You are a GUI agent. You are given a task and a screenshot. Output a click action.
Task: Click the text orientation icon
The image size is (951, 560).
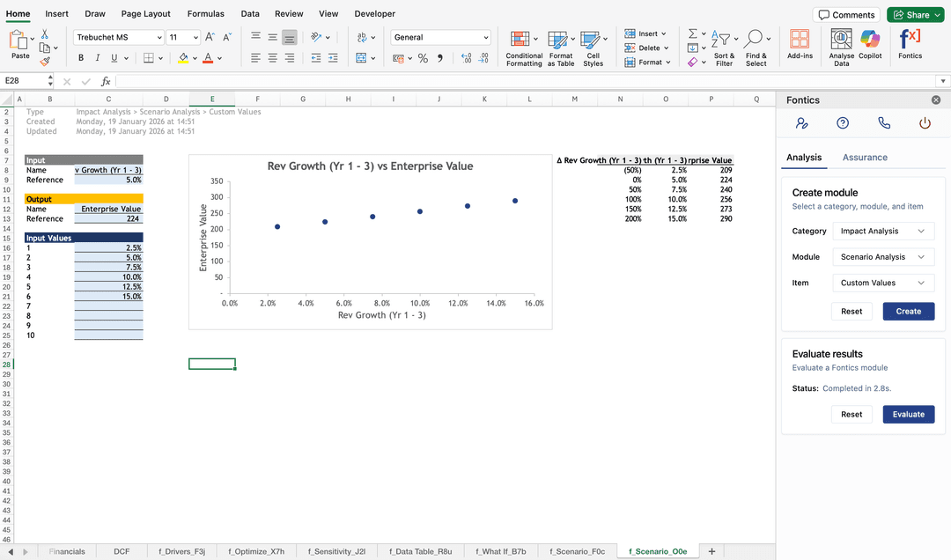pyautogui.click(x=316, y=37)
